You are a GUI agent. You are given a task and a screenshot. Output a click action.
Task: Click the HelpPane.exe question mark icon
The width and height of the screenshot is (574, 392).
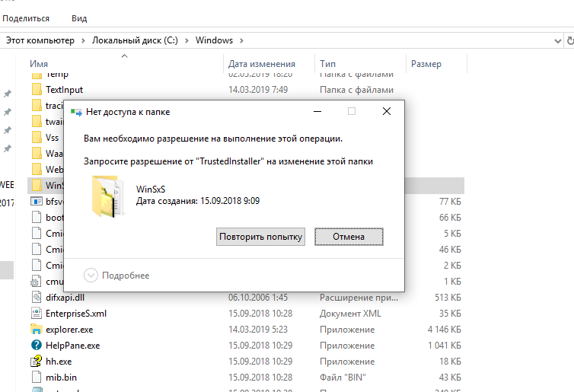click(x=37, y=345)
